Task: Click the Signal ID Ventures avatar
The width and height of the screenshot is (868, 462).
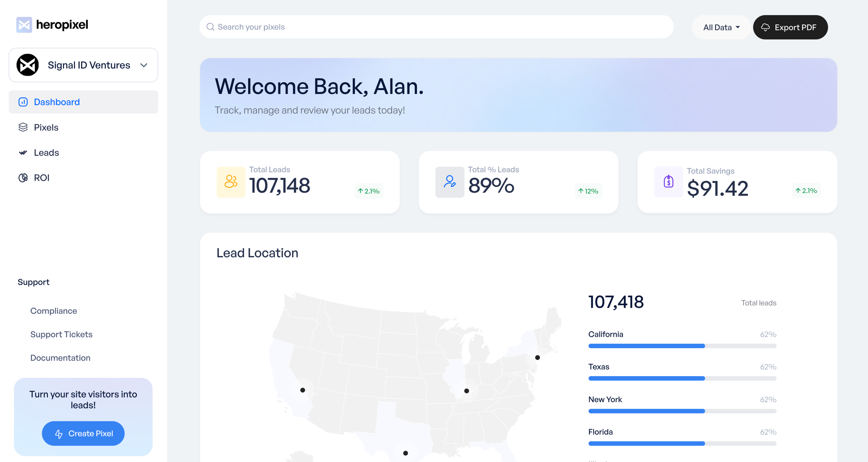Action: 28,65
